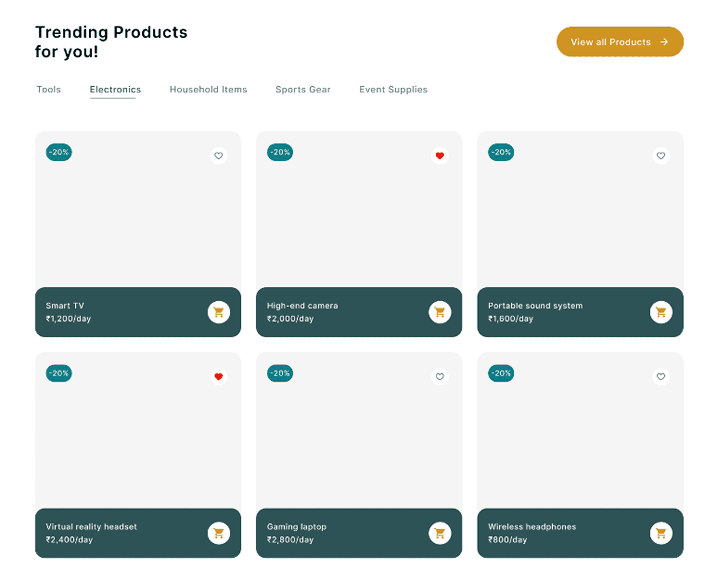Screen dimensions: 719x588
Task: Add Wireless headphones to cart
Action: click(x=661, y=533)
